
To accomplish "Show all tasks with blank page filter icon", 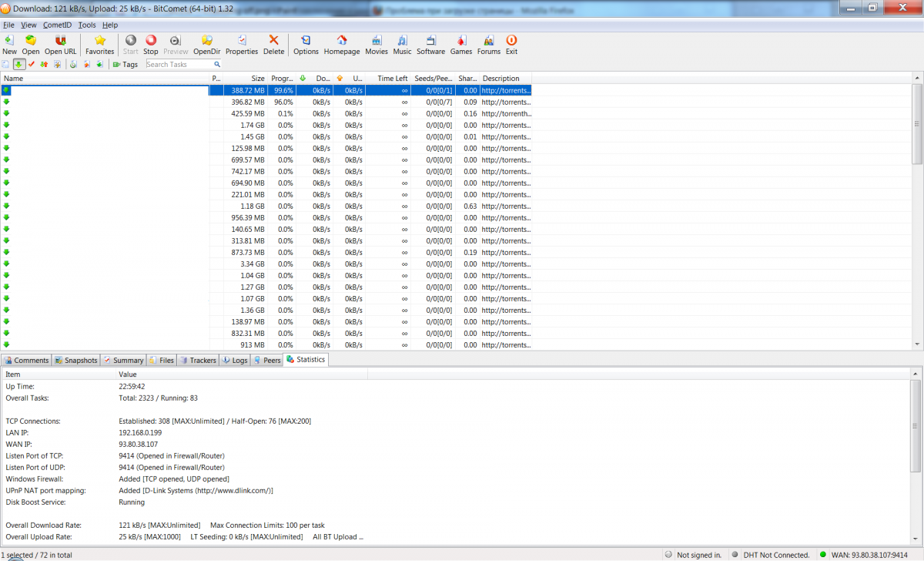I will [6, 65].
